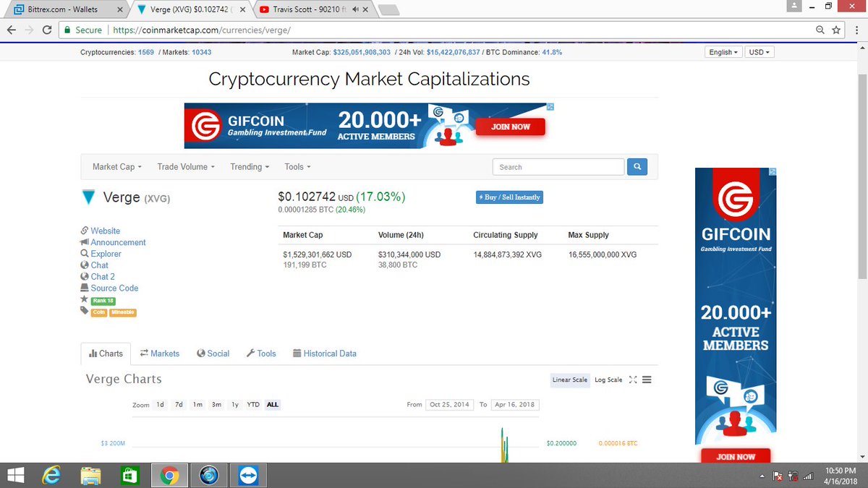Bookmark this page with the star icon
This screenshot has height=488, width=868.
click(x=836, y=30)
